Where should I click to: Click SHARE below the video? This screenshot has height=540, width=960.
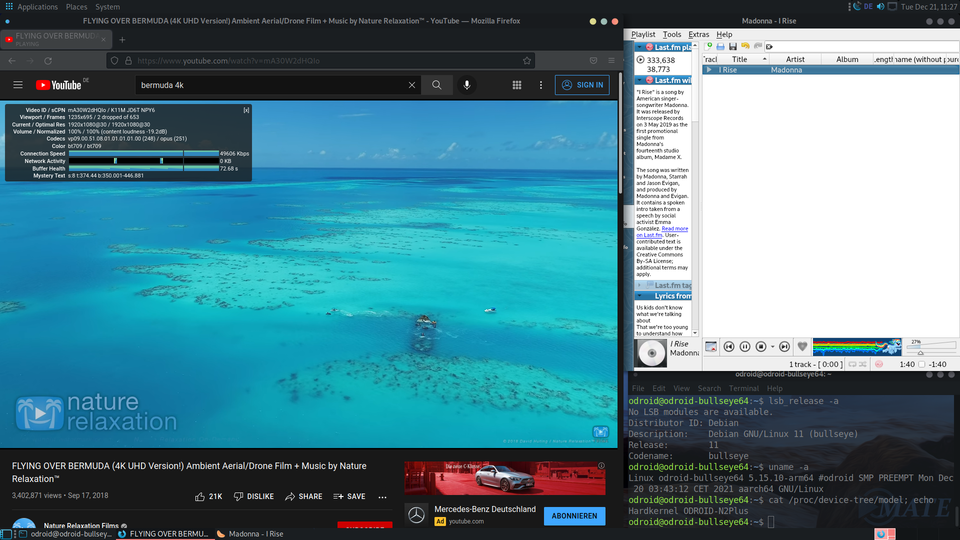click(x=304, y=497)
